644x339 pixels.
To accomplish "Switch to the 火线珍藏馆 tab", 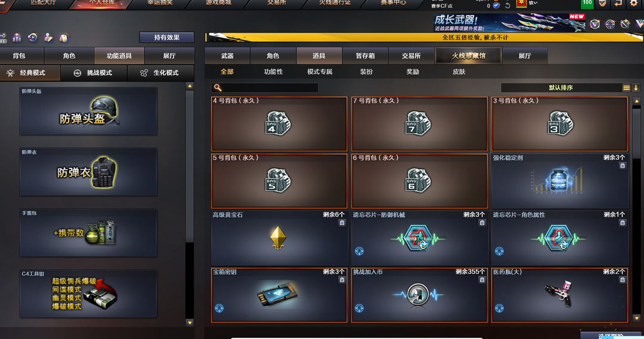I will pos(468,56).
